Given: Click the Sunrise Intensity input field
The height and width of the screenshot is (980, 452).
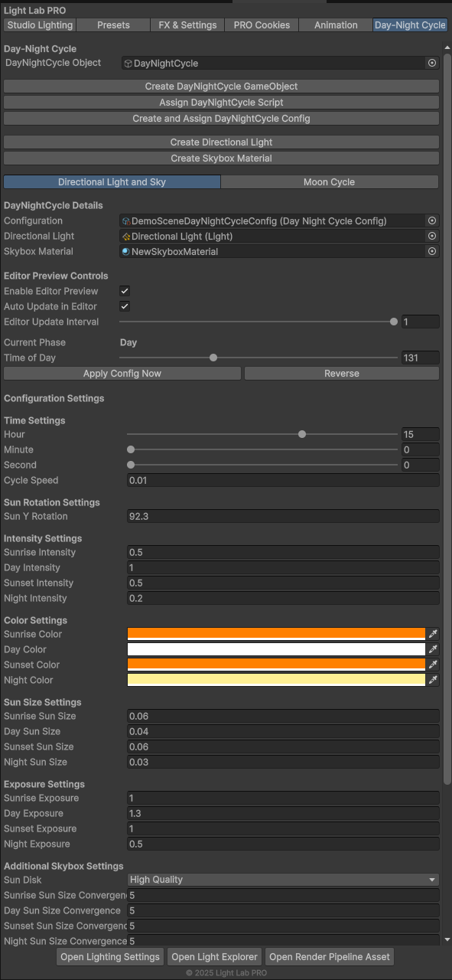Looking at the screenshot, I should coord(283,552).
